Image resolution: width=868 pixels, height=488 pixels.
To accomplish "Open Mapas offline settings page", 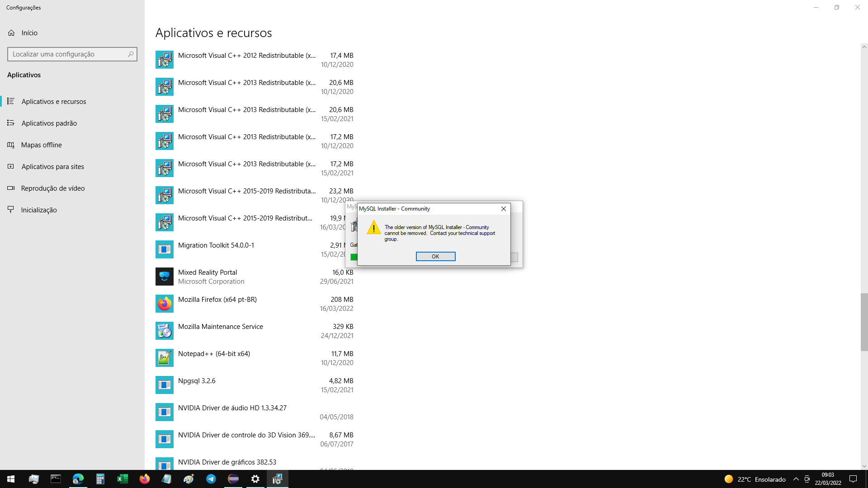I will tap(42, 145).
